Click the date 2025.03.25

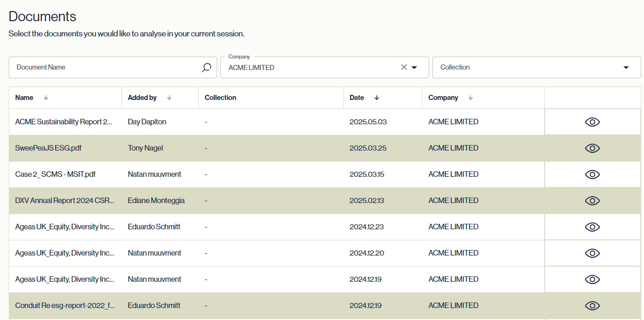pyautogui.click(x=368, y=148)
